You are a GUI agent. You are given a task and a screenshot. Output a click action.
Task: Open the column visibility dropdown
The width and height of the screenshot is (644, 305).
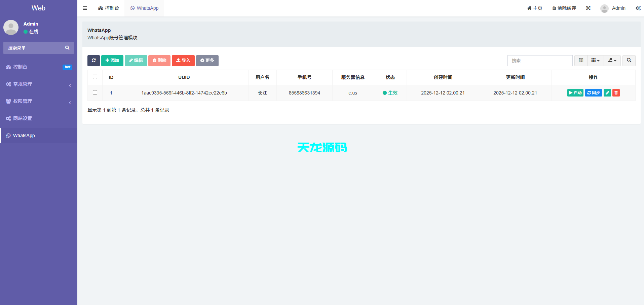point(595,61)
